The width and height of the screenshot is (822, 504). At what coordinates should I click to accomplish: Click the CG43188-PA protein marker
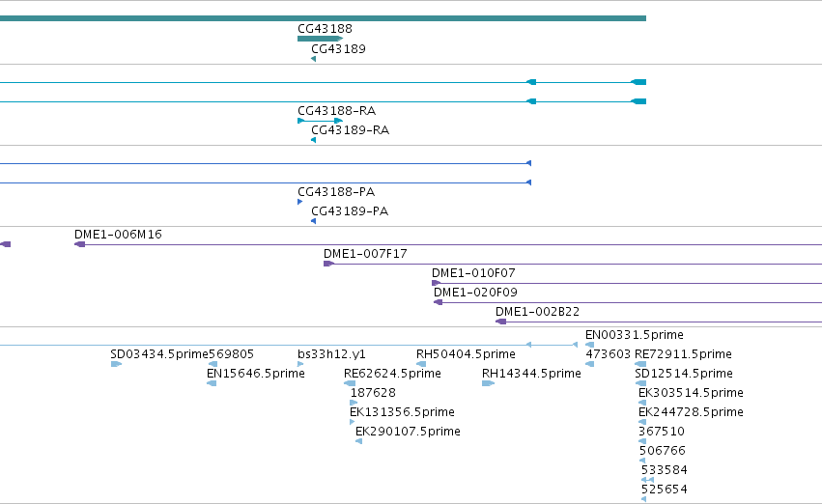[x=299, y=202]
